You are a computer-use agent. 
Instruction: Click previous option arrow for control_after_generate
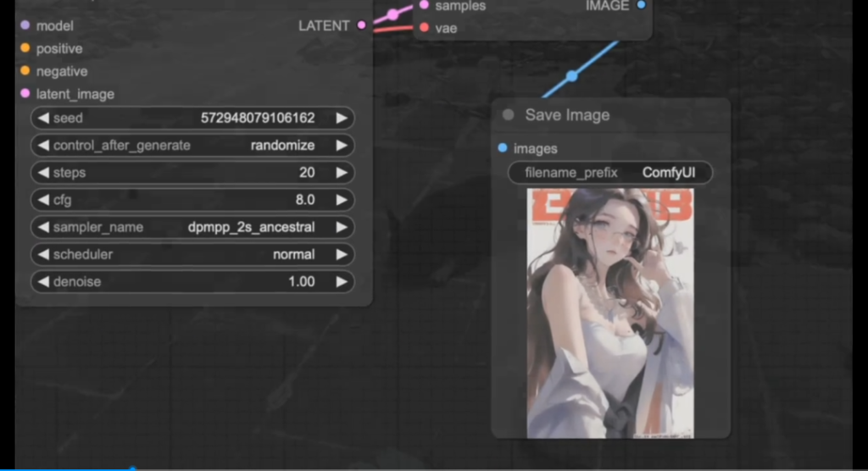(x=44, y=145)
